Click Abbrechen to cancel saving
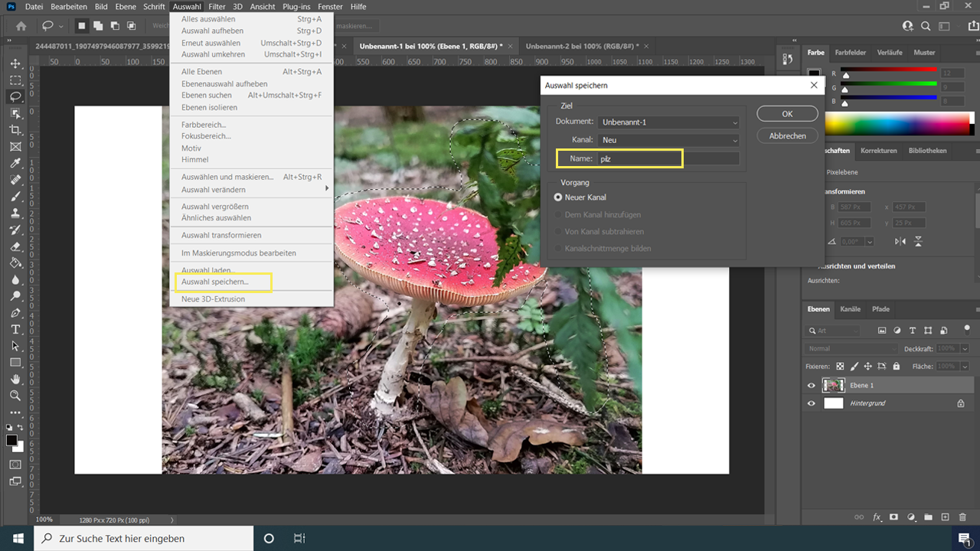Screen dimensions: 980x551 tap(787, 135)
